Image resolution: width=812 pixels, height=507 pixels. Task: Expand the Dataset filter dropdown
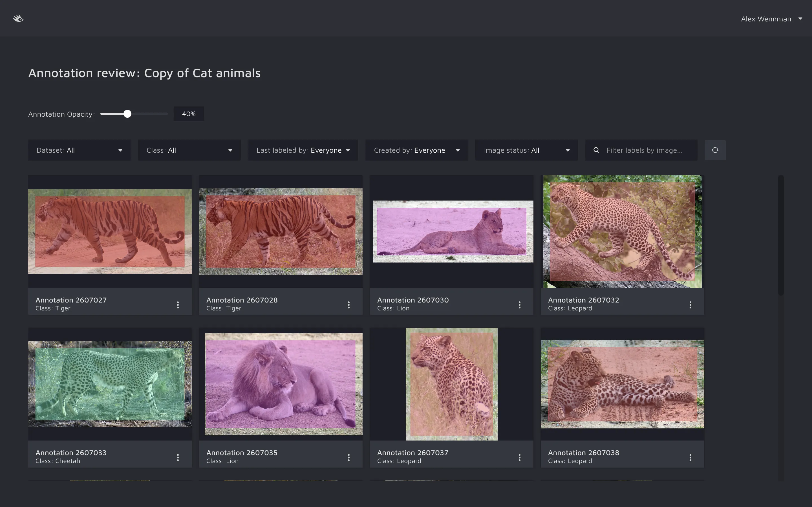(x=80, y=150)
